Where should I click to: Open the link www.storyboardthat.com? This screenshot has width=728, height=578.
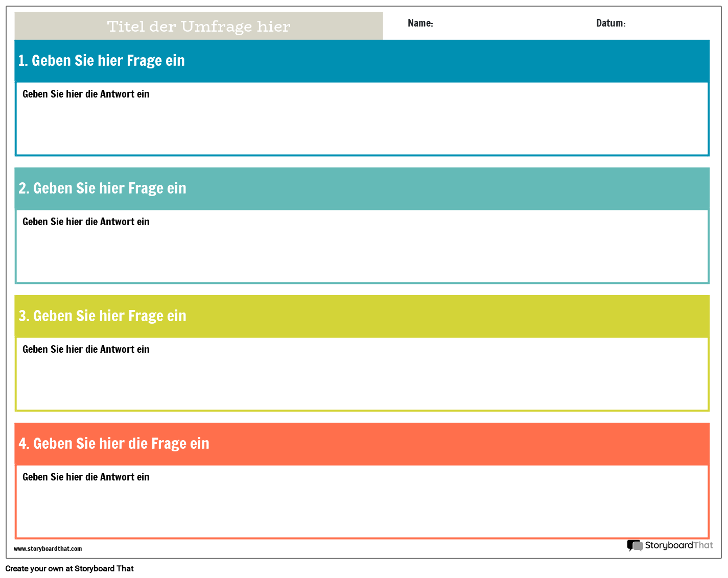pos(48,548)
